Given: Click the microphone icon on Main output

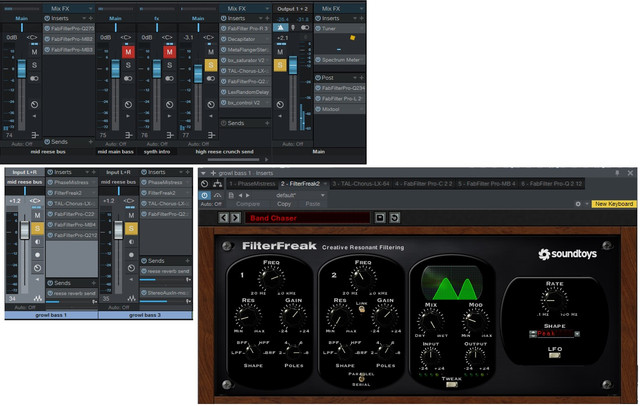Looking at the screenshot, I should click(x=293, y=27).
